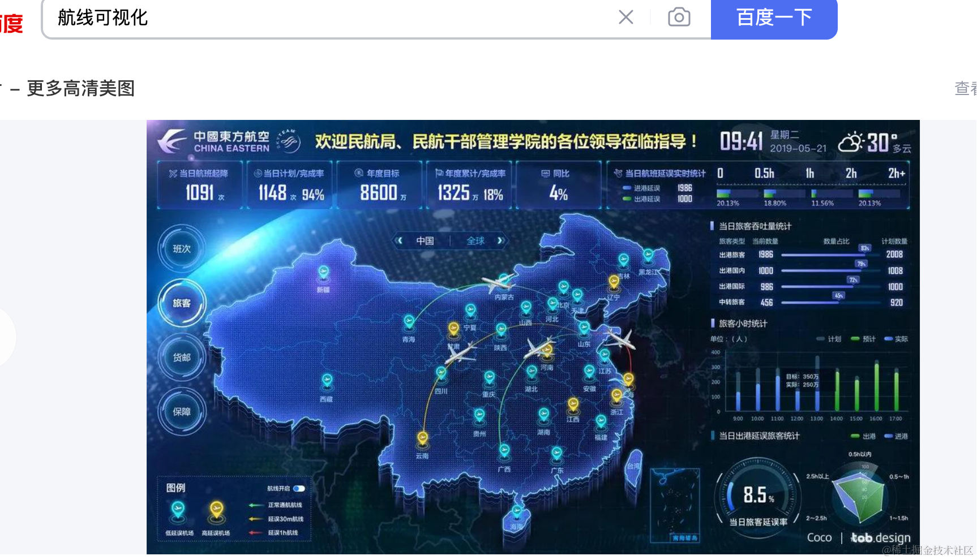977x560 pixels.
Task: Click the 09:41 clock display
Action: click(742, 141)
